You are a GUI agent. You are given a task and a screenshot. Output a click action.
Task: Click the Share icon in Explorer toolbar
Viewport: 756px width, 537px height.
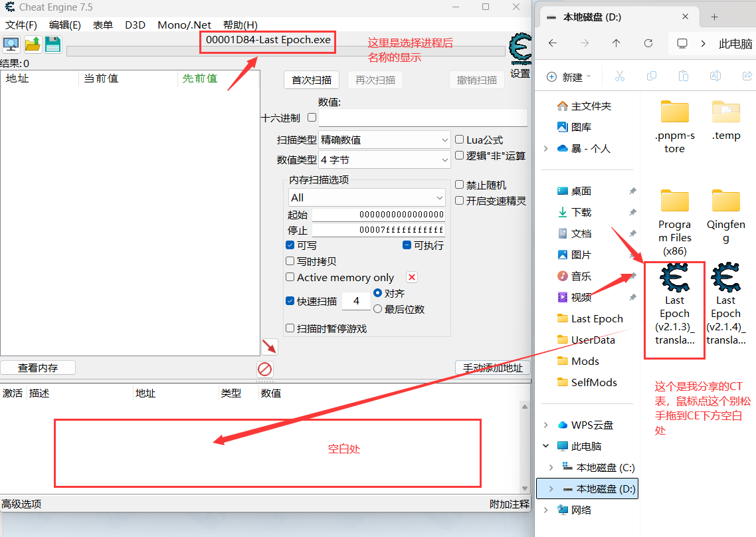coord(747,76)
